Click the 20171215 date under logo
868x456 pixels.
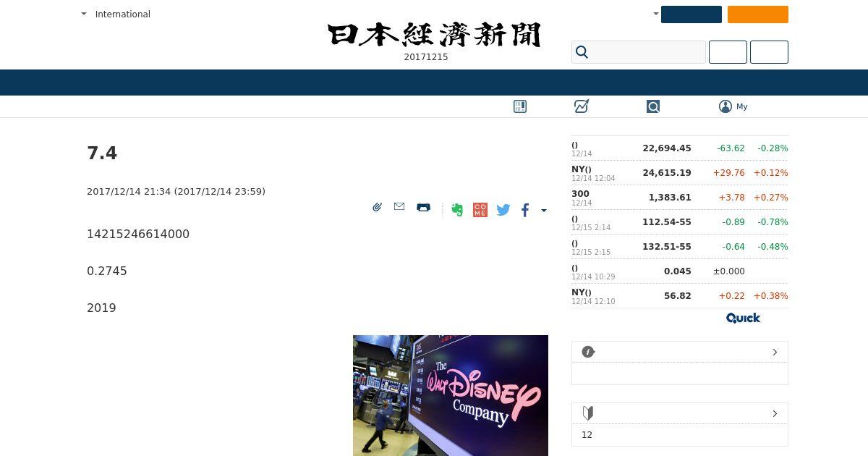426,57
